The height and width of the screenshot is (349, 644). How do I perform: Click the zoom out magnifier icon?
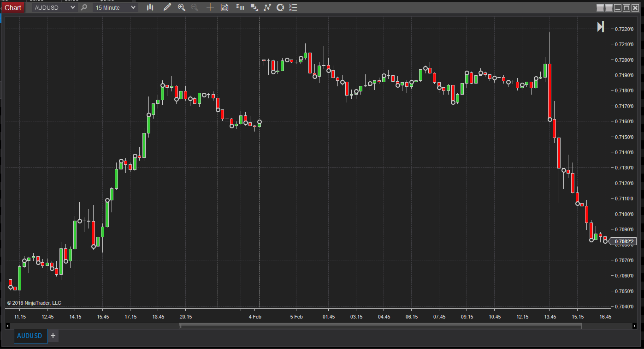click(x=195, y=7)
